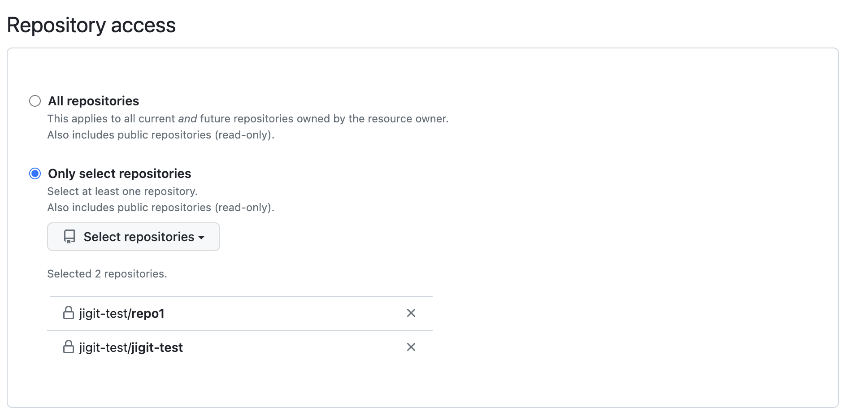Click the repo icon in Select repositories button
868x416 pixels.
pyautogui.click(x=69, y=237)
